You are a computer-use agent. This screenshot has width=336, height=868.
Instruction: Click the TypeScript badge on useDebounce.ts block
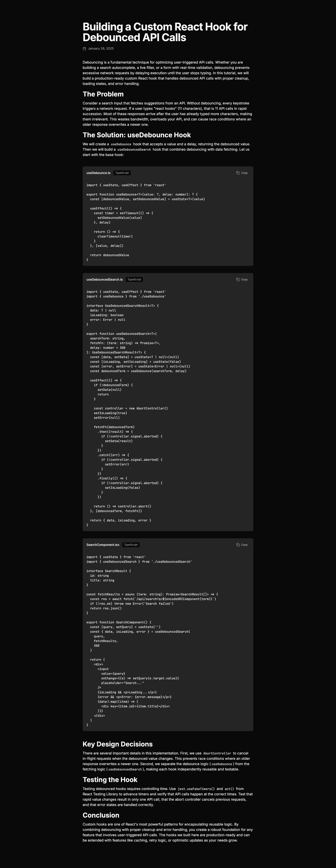pos(122,173)
